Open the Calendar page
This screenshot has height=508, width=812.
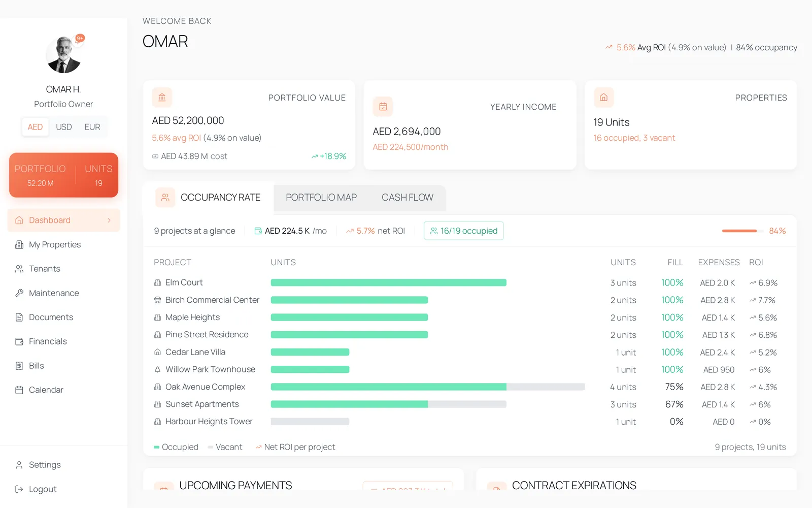tap(64, 390)
